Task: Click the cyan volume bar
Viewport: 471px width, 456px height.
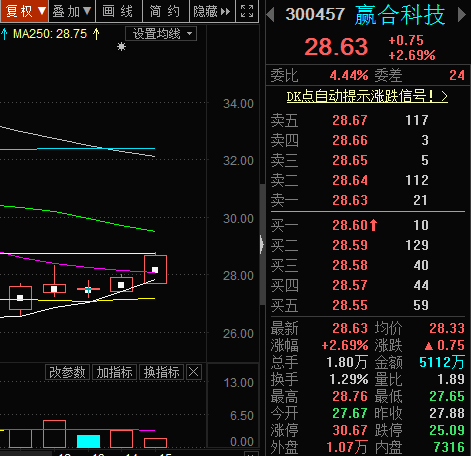Action: pyautogui.click(x=88, y=441)
